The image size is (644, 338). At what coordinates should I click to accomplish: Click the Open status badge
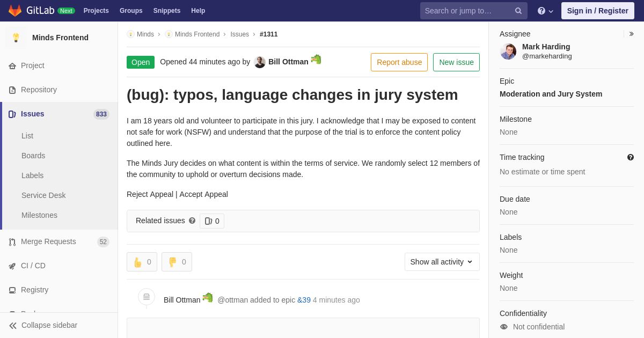coord(141,62)
